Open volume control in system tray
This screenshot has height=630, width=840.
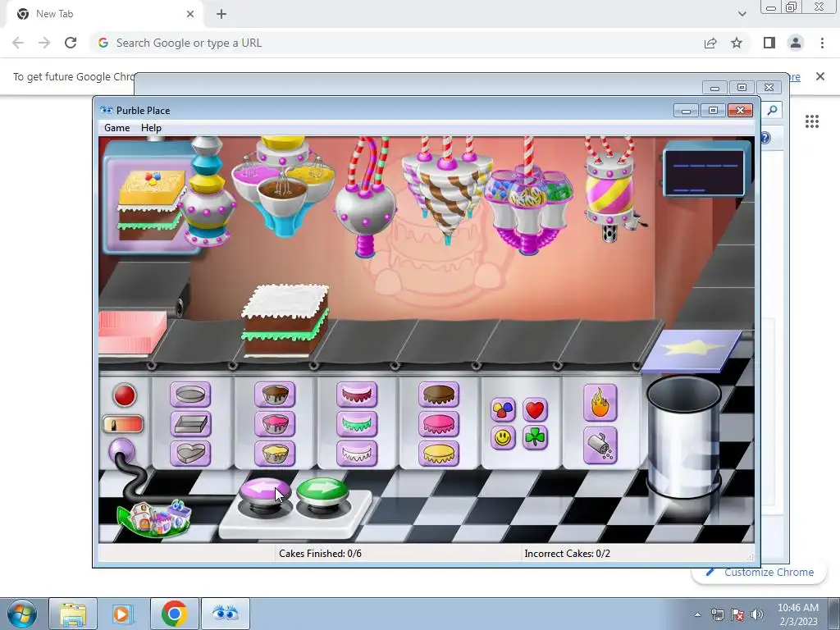pos(757,614)
